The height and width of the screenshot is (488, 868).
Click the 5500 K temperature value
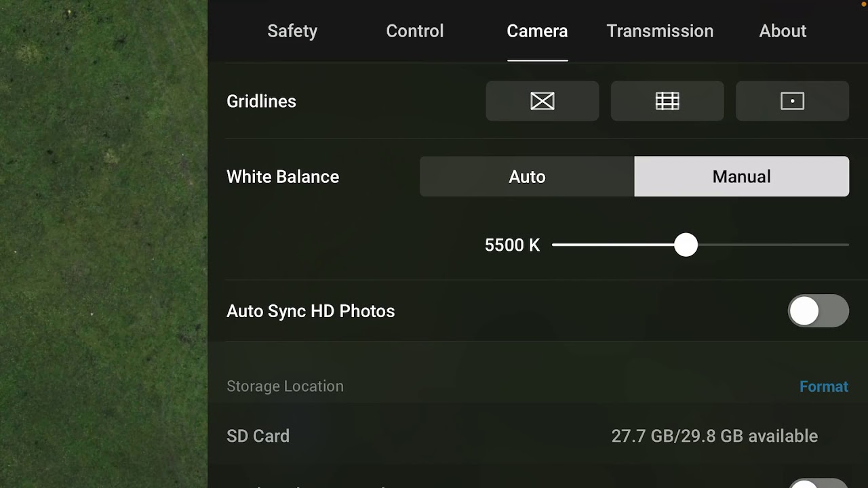point(512,245)
